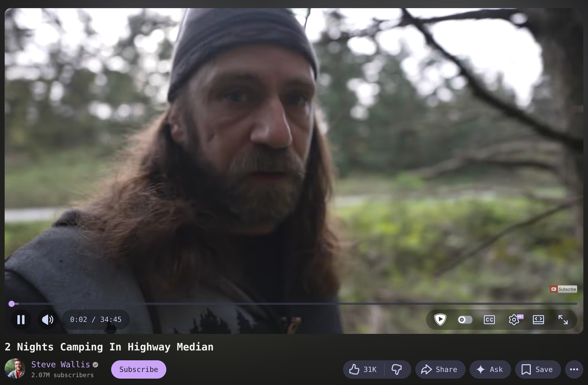Enter fullscreen mode
Screen dimensions: 588x385
click(563, 320)
